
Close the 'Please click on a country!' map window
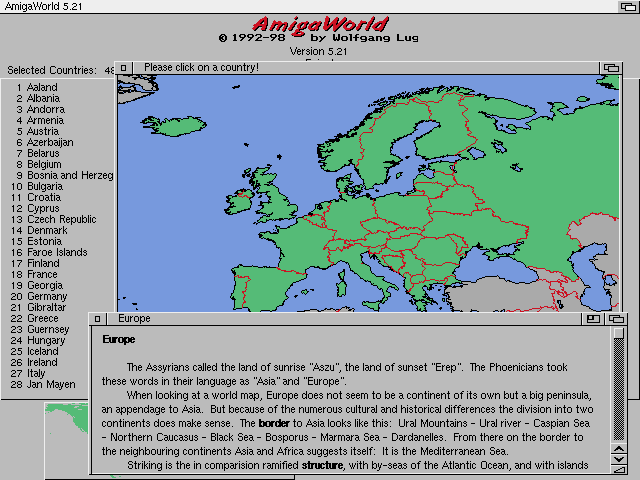[124, 68]
